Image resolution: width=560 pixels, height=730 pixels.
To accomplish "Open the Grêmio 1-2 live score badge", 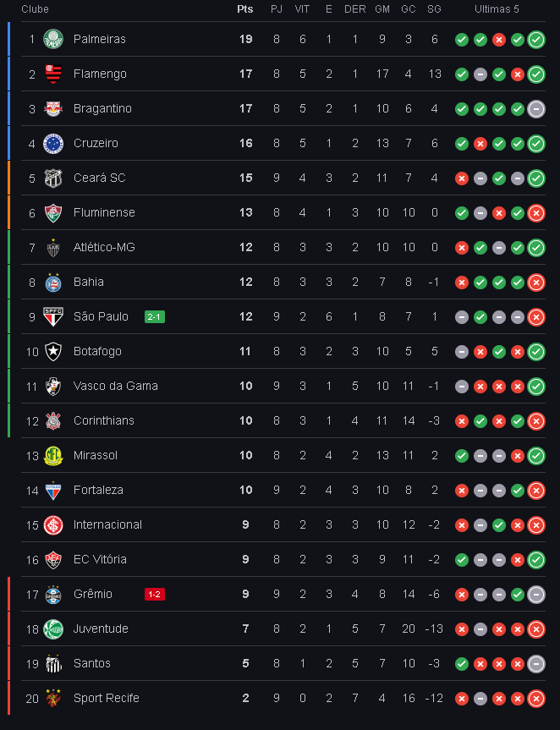I will (x=155, y=595).
